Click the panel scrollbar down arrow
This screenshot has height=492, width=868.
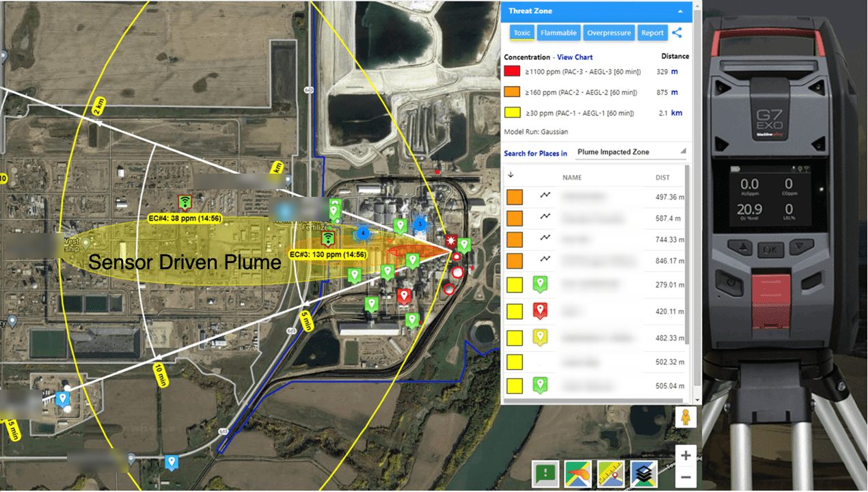pos(697,400)
